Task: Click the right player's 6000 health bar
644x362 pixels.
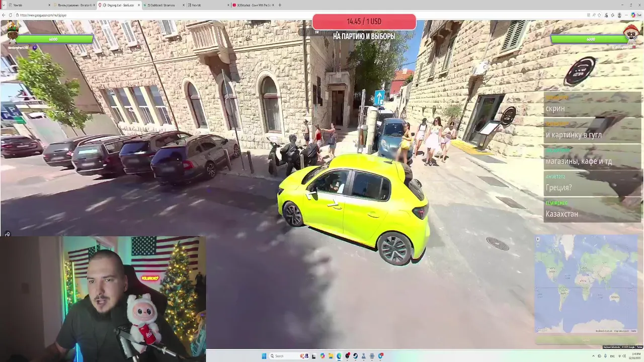Action: (590, 39)
